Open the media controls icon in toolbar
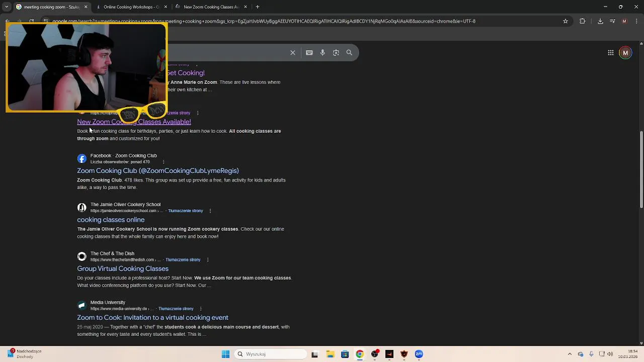 pyautogui.click(x=612, y=21)
